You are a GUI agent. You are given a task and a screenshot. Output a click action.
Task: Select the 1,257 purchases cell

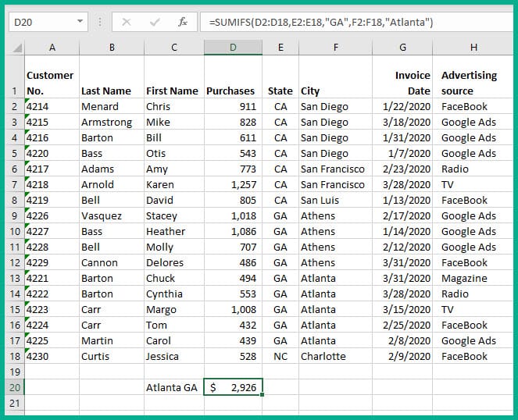pos(233,184)
